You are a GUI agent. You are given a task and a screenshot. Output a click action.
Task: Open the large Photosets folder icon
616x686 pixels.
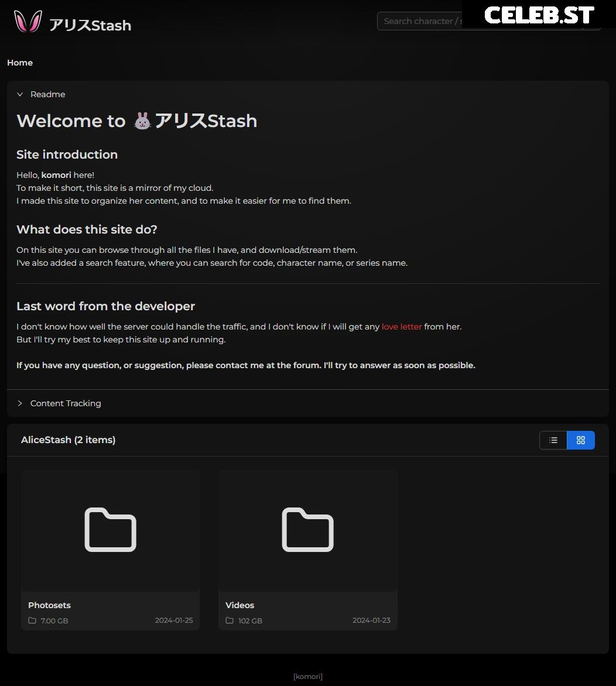[110, 530]
